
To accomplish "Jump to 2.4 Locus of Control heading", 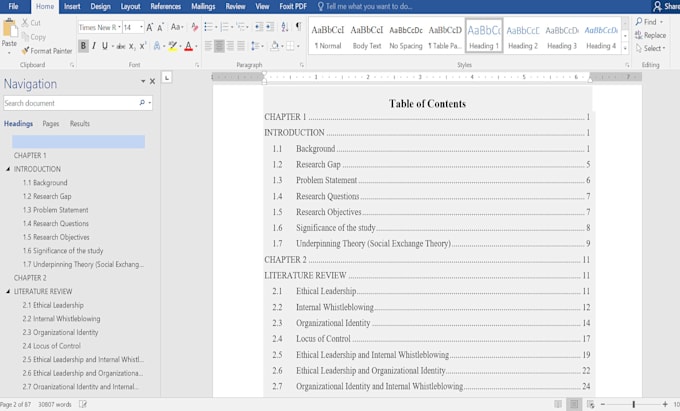I will tap(52, 346).
